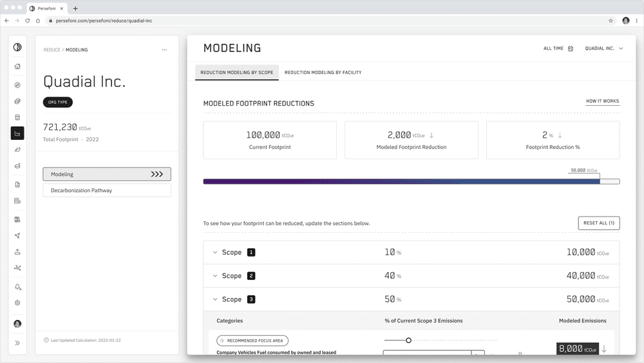Expand the Scope 2 row chevron

(x=215, y=276)
